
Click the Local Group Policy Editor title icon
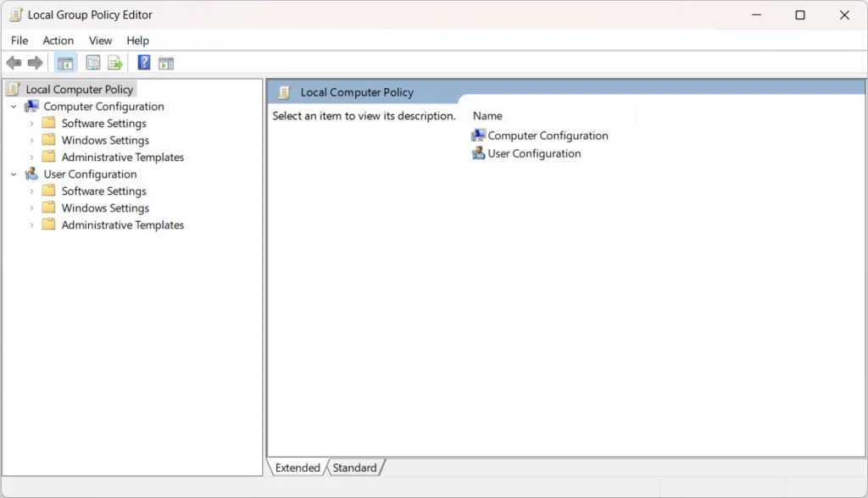[x=15, y=15]
